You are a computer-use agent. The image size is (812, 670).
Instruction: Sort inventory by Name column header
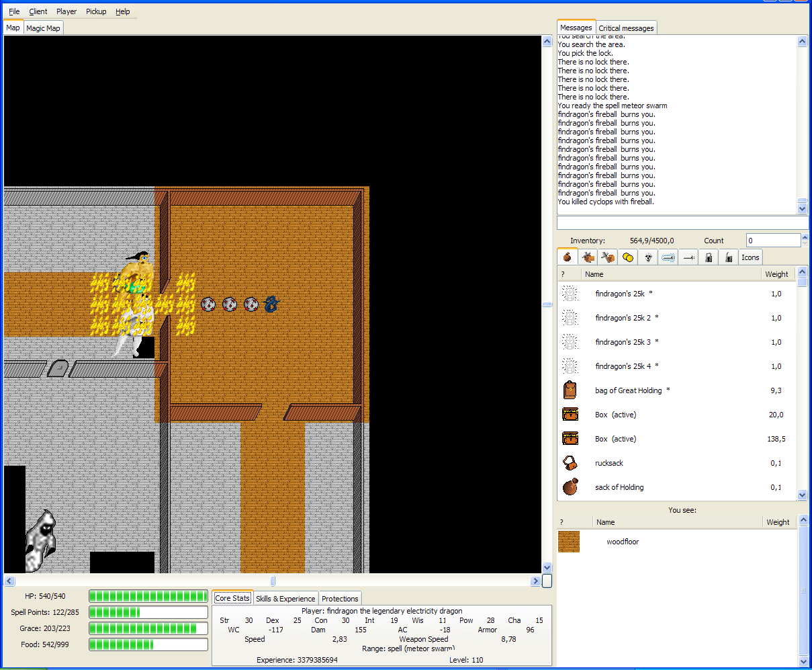coord(672,274)
